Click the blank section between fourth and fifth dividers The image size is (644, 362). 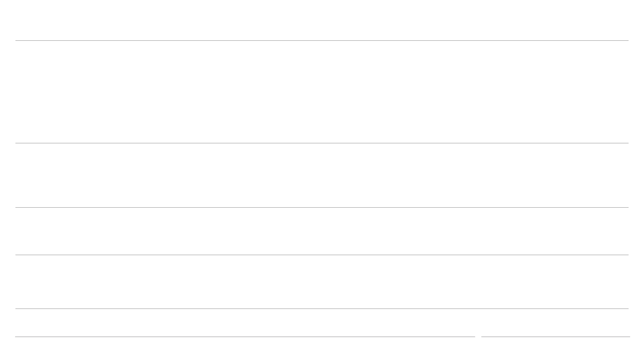tap(322, 282)
